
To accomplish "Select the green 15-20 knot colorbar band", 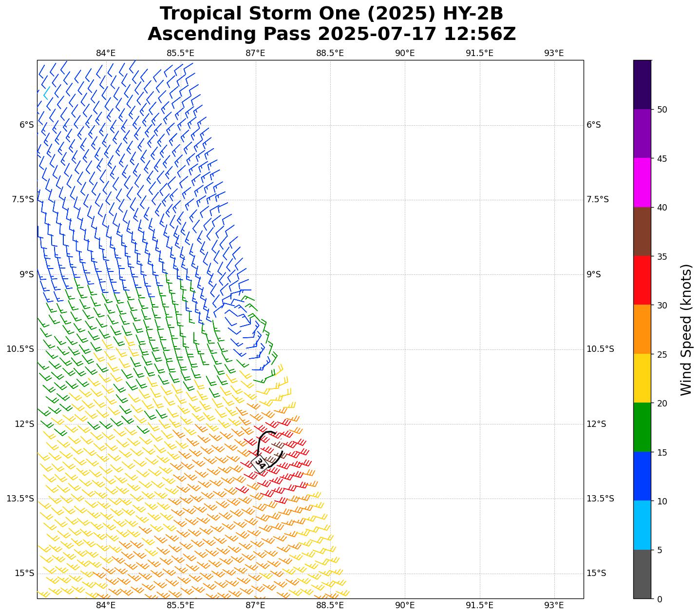I will [642, 427].
